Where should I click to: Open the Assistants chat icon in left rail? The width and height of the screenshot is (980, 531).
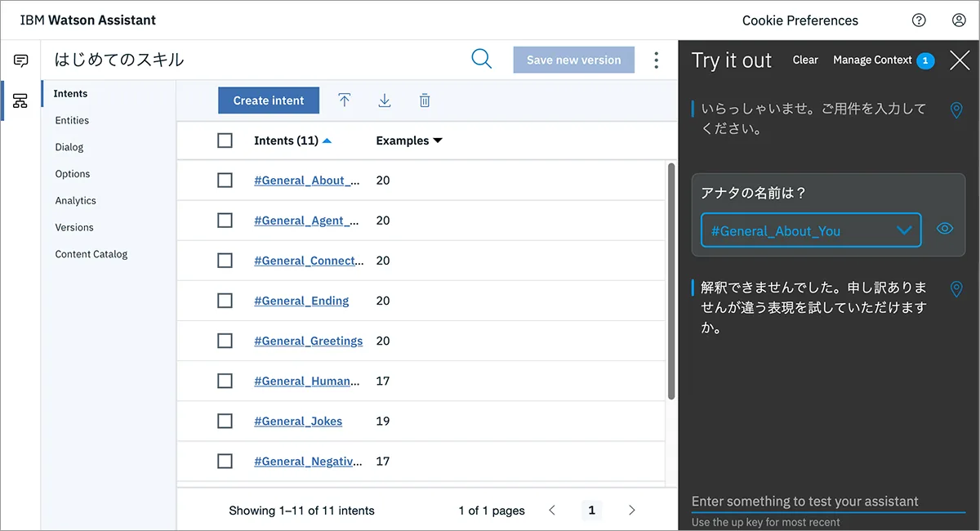[x=20, y=60]
